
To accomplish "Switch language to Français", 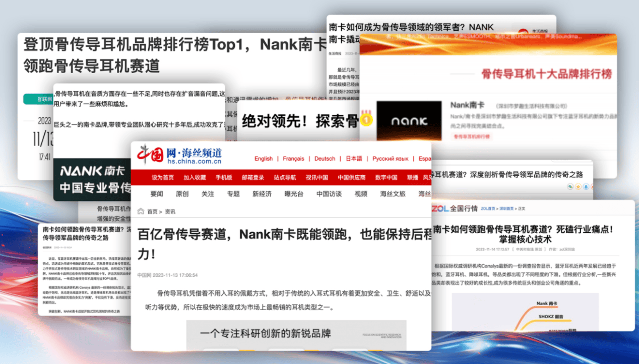I will [293, 159].
